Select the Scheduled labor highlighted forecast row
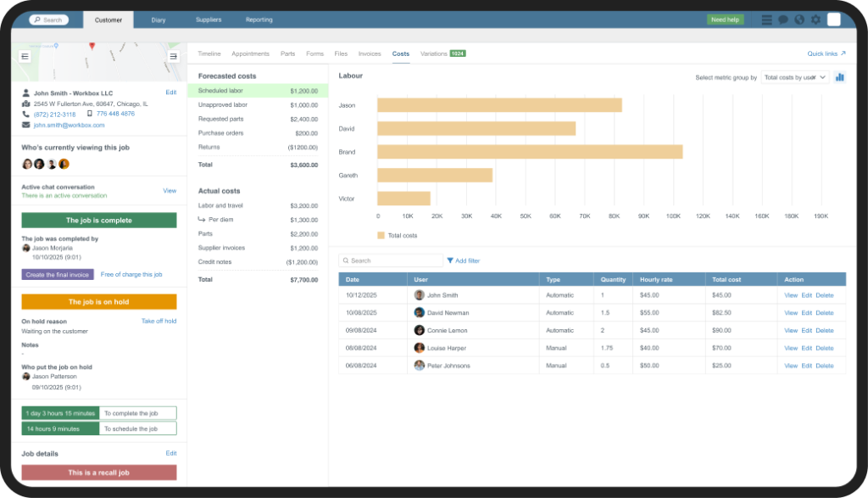This screenshot has height=498, width=868. 259,90
